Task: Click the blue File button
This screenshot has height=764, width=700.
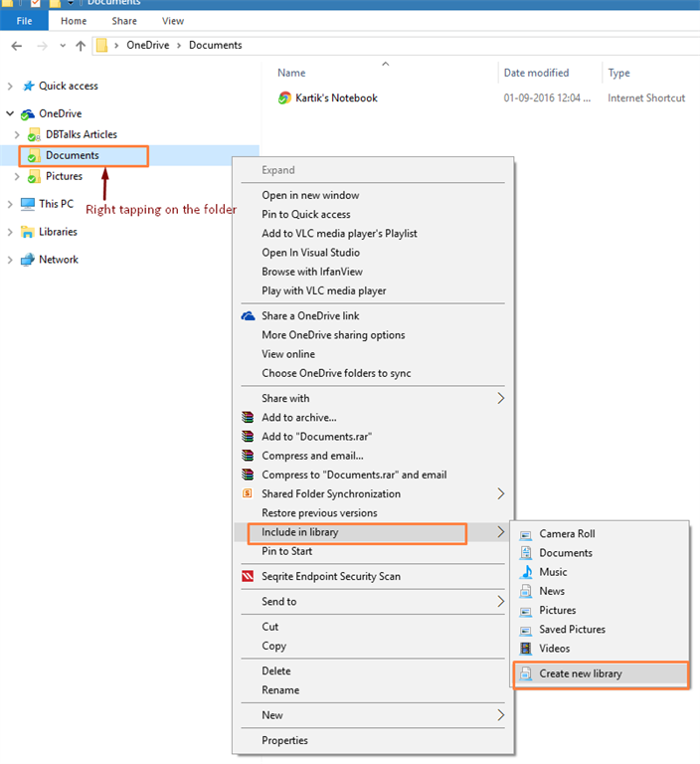Action: 24,21
